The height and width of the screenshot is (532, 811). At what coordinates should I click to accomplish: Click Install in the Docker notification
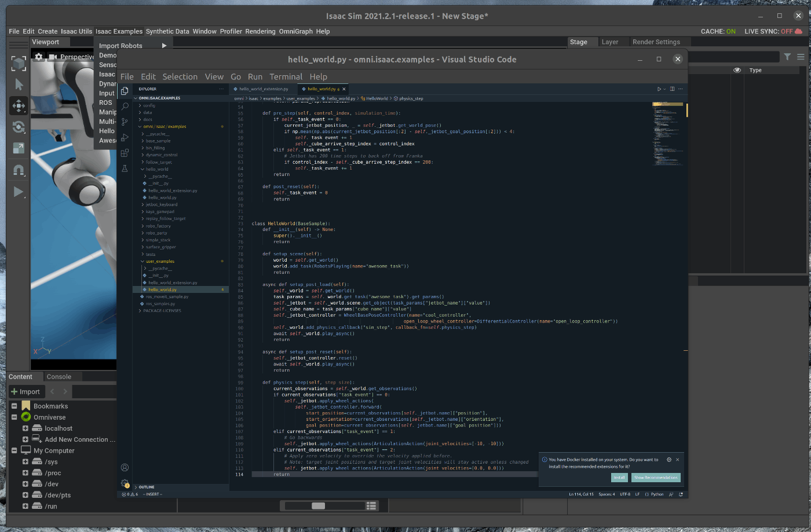click(x=619, y=478)
